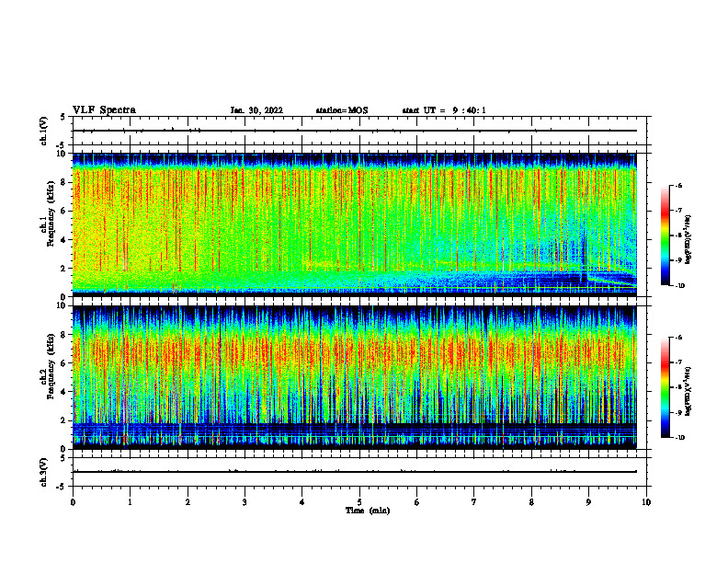Click the ch.2 spectrogram panel
Viewport: 728px width, 563px height.
click(354, 377)
